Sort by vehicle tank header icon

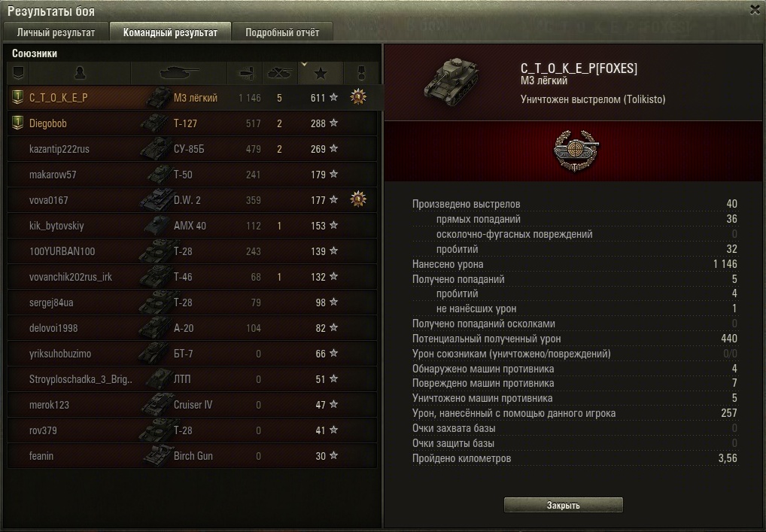[179, 73]
